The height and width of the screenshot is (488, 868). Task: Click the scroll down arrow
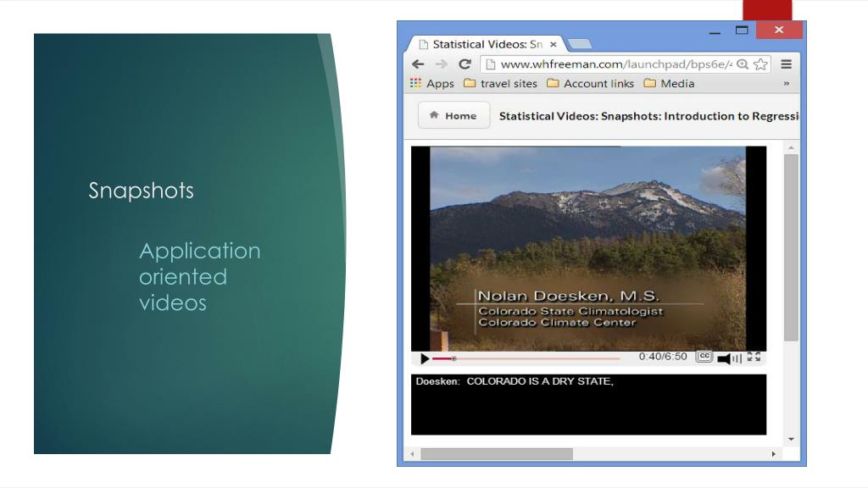(791, 440)
